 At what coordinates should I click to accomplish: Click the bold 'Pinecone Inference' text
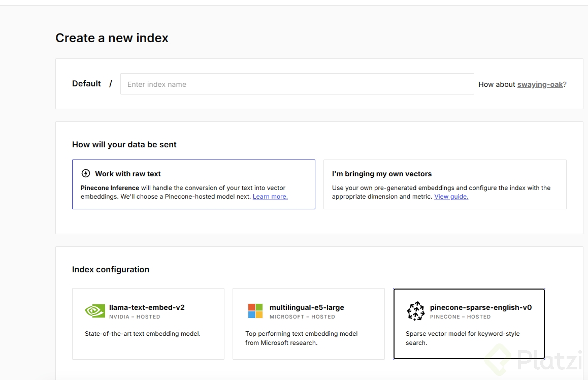pos(110,188)
